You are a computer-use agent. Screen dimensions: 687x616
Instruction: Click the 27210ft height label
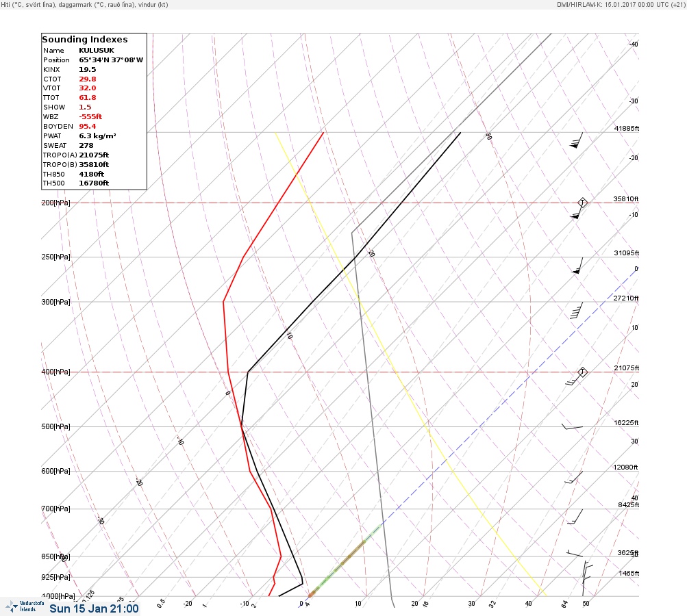(x=626, y=298)
